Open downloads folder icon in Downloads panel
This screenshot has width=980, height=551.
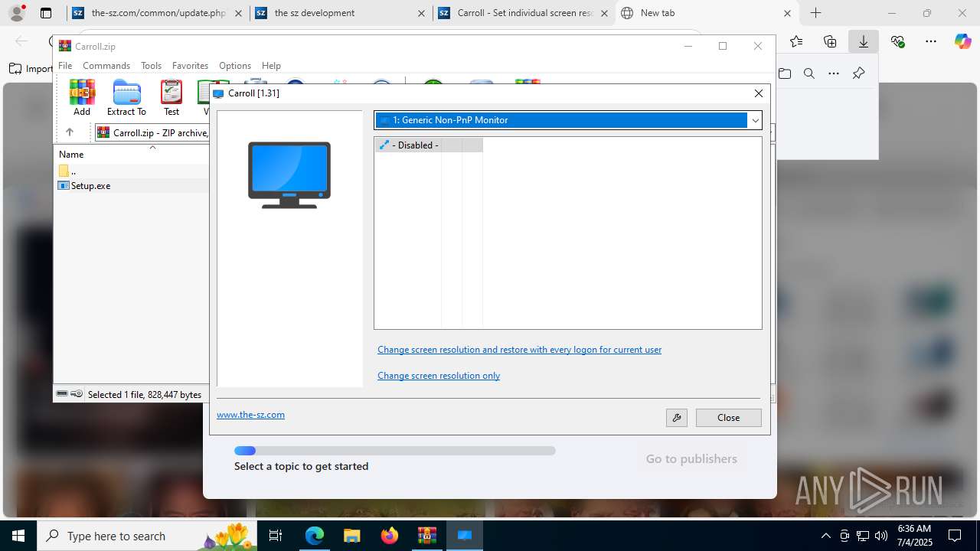[x=785, y=73]
